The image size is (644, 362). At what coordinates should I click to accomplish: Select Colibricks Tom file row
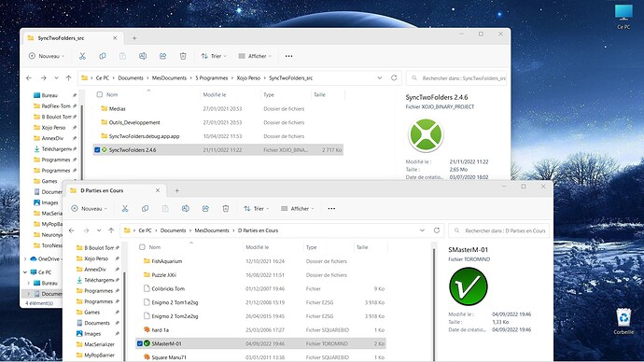260,288
